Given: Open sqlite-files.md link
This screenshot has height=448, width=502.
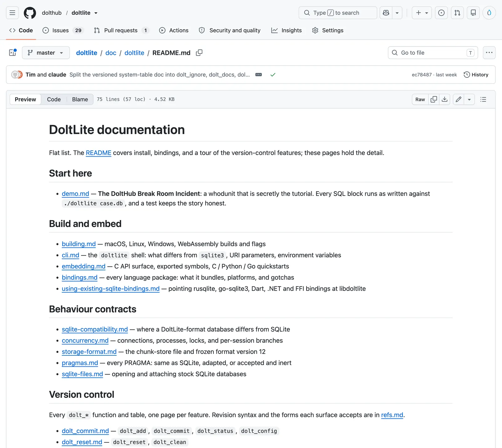Looking at the screenshot, I should point(82,374).
